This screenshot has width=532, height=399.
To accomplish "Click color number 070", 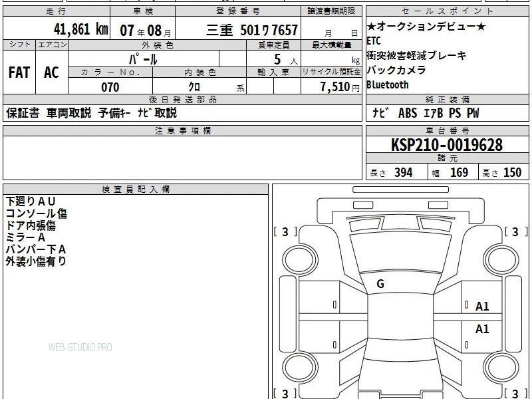I will click(110, 87).
